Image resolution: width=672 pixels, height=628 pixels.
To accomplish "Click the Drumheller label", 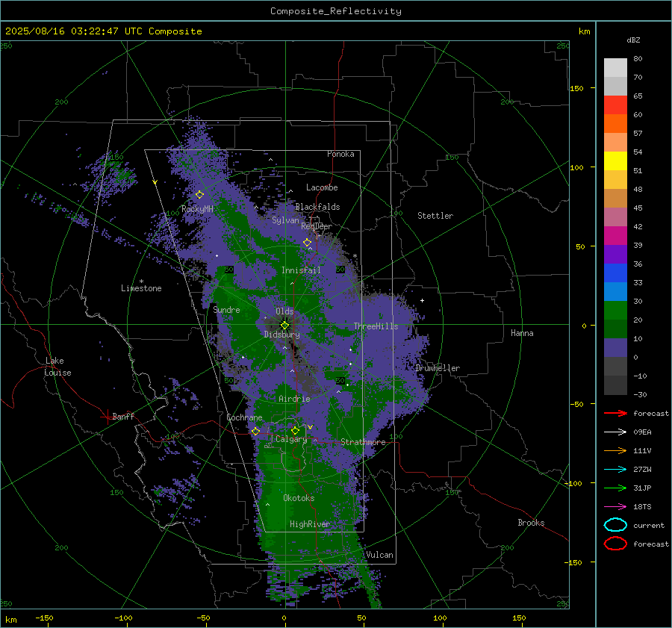I will click(x=438, y=368).
